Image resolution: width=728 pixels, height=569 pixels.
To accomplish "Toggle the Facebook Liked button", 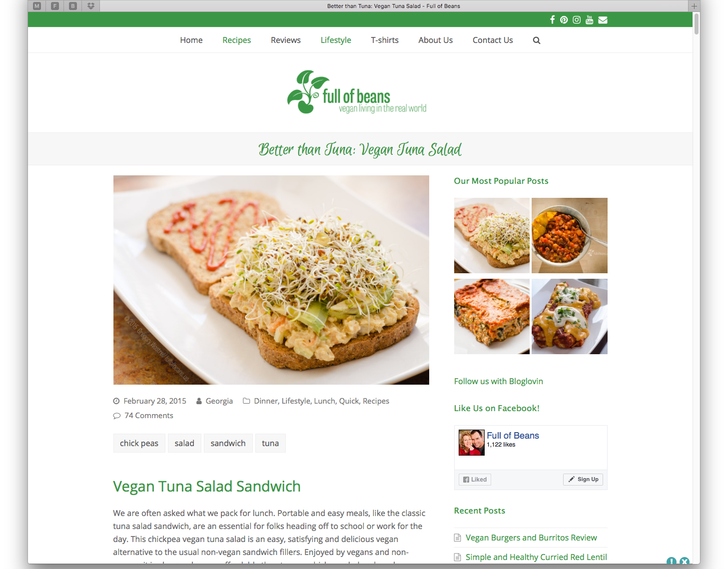I will (475, 480).
